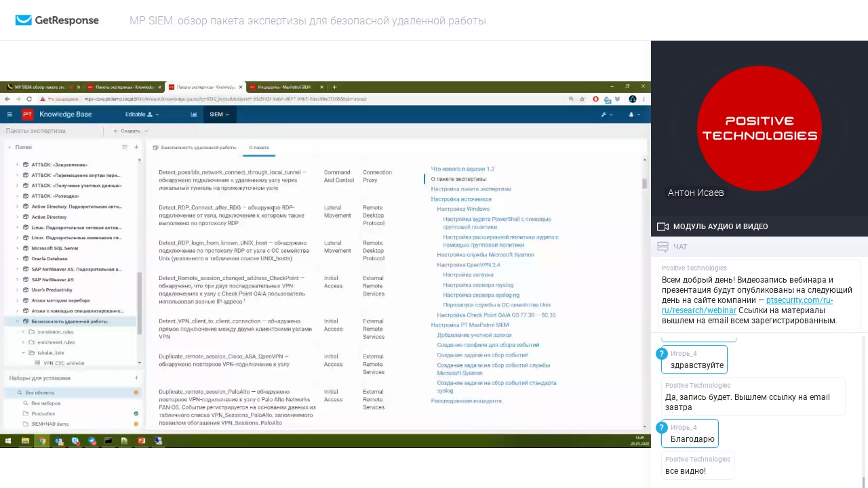
Task: Open the user profile menu icon
Action: coord(633,115)
